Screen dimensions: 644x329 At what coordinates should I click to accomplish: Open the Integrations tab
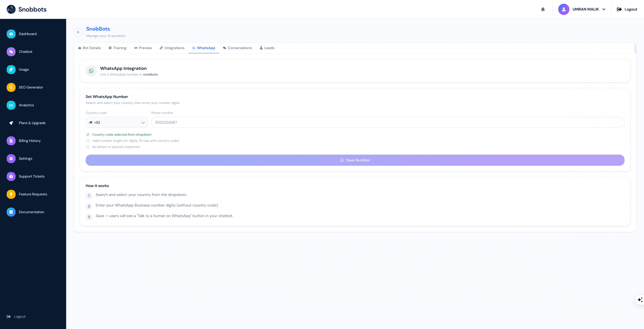172,48
